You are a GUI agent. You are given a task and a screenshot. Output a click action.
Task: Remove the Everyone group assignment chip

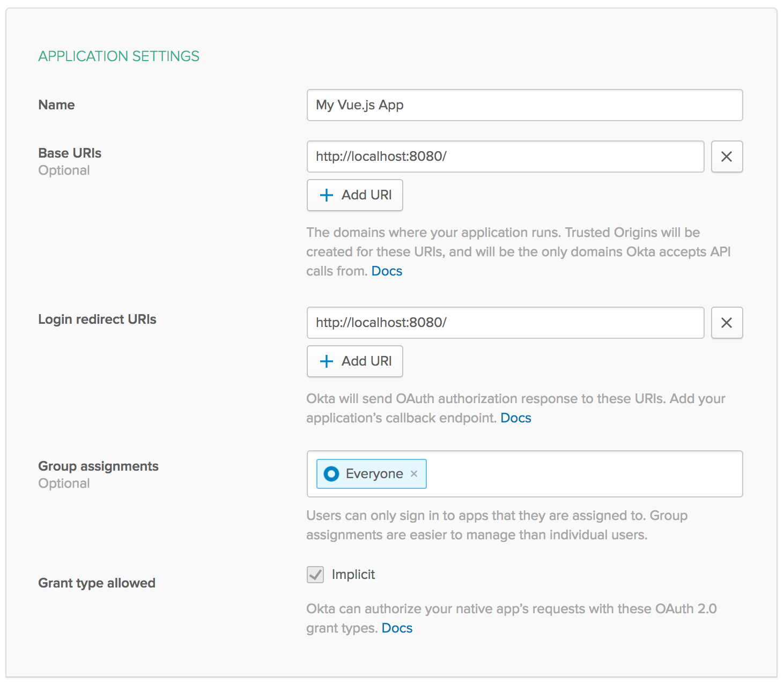click(x=414, y=474)
